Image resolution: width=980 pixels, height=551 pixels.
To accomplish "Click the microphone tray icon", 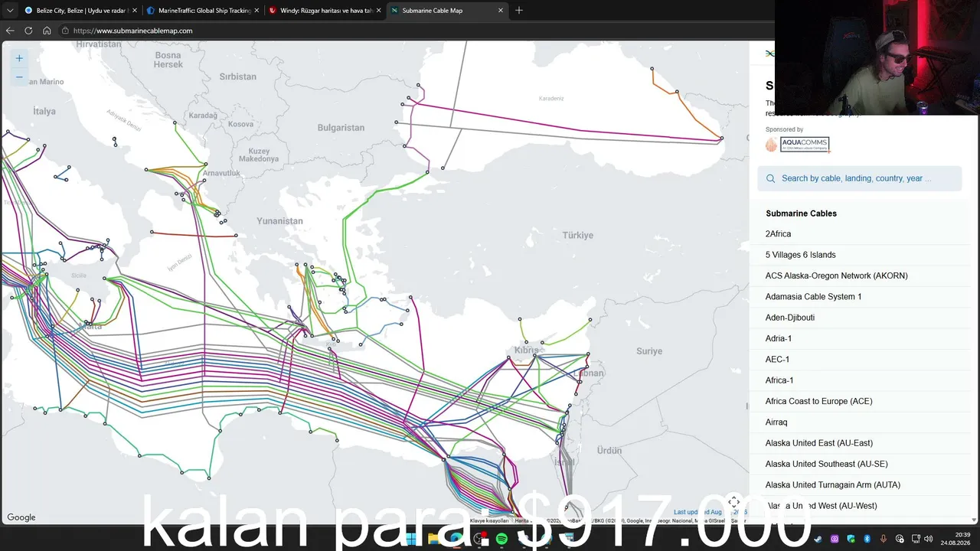I will [x=884, y=539].
